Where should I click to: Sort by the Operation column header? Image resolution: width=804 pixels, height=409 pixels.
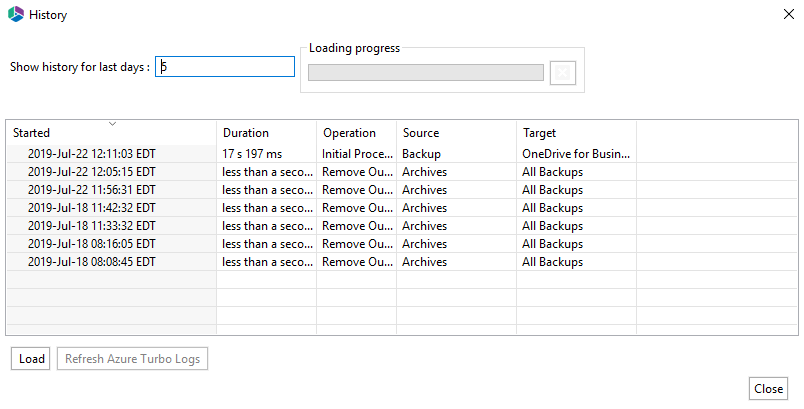356,133
